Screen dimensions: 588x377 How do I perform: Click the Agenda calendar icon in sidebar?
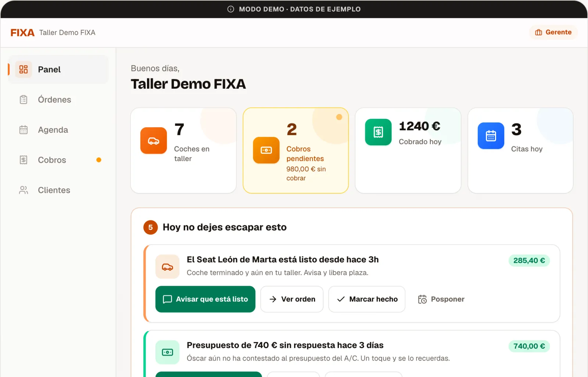pos(24,130)
